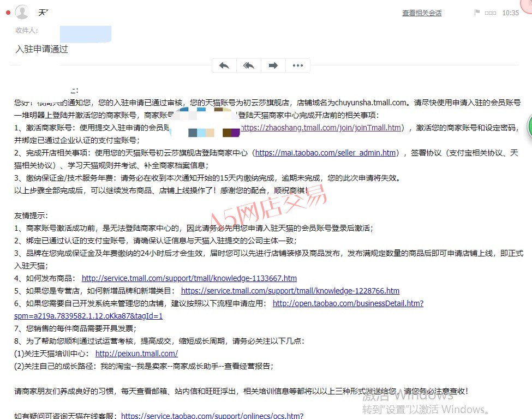Open the peixun.tmall.com training link
The width and height of the screenshot is (532, 419).
point(136,354)
